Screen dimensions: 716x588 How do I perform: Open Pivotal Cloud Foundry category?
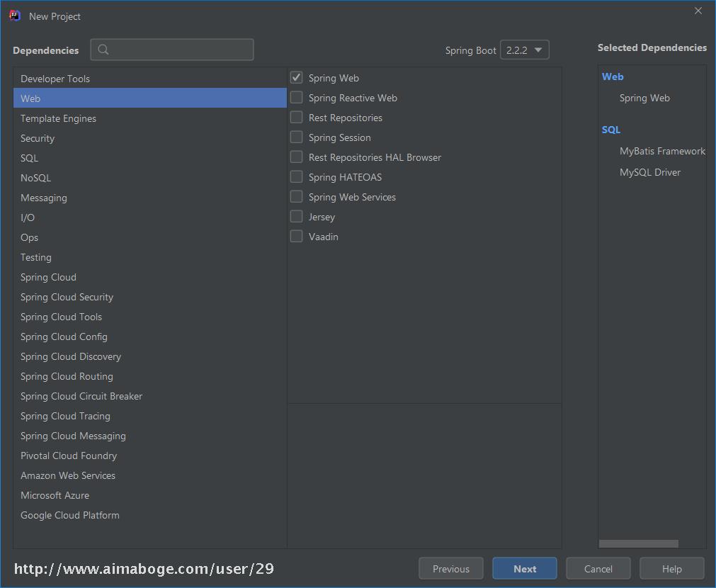(x=149, y=456)
